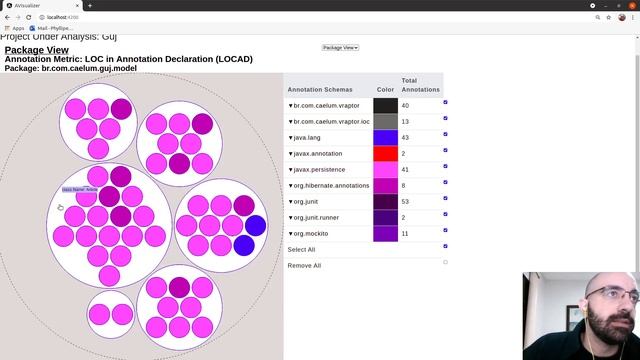
Task: Switch to the AVisualizer tab
Action: [x=41, y=6]
